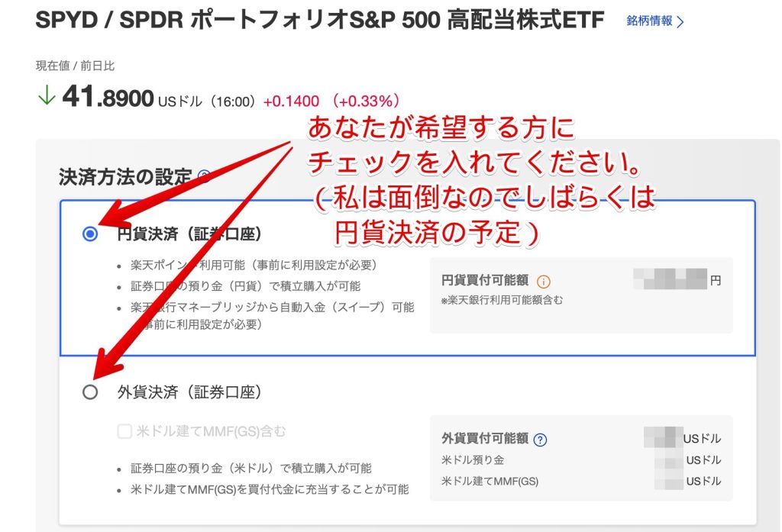Click the +0.1400 (+0.33%) change value
The height and width of the screenshot is (532, 782).
tap(331, 101)
